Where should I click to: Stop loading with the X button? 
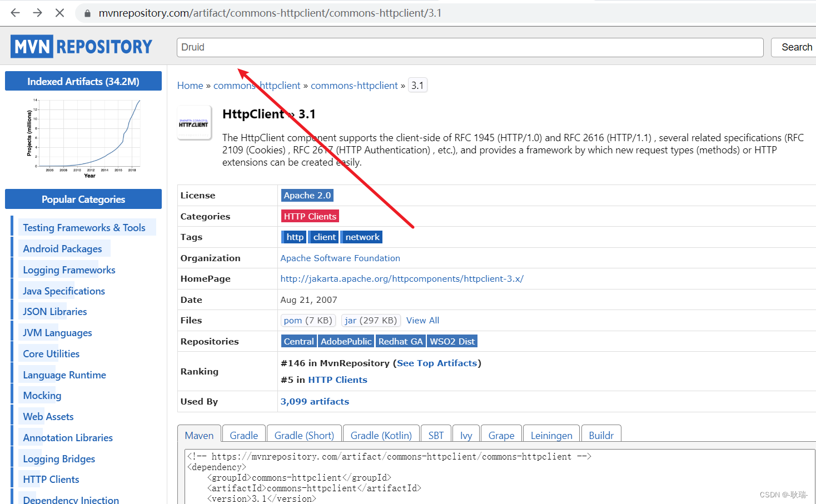click(x=59, y=12)
